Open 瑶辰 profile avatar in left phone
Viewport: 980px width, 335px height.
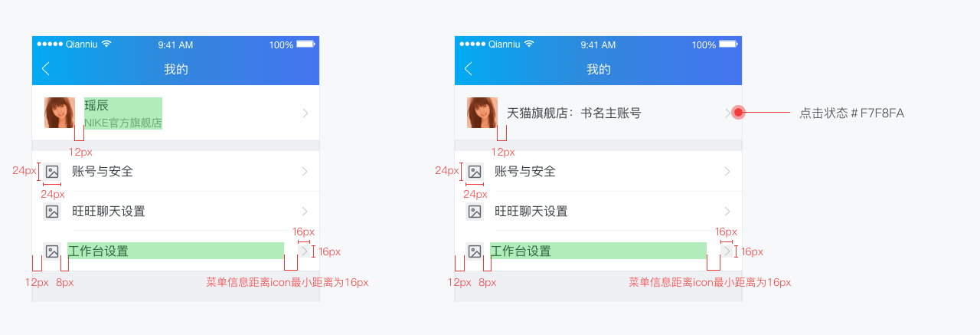pyautogui.click(x=59, y=113)
